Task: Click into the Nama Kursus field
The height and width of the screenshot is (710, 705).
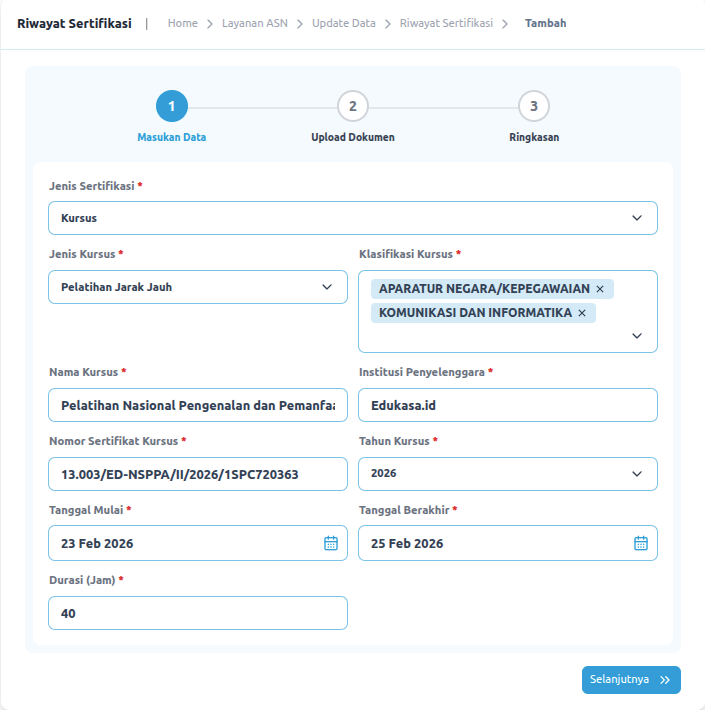Action: tap(198, 405)
